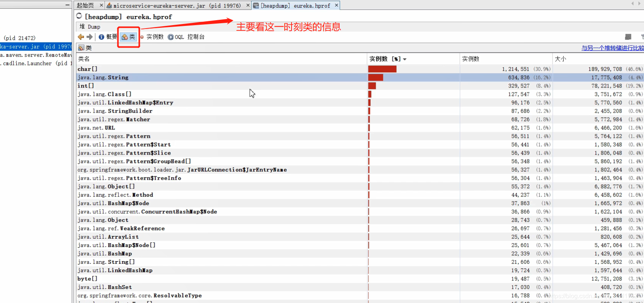Go back with the left arrow icon

(81, 37)
